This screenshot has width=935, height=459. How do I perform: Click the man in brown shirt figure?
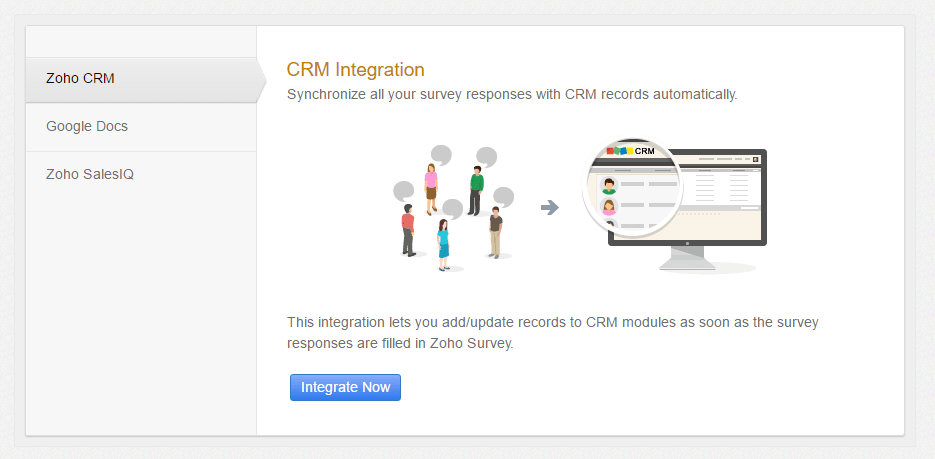click(x=495, y=232)
